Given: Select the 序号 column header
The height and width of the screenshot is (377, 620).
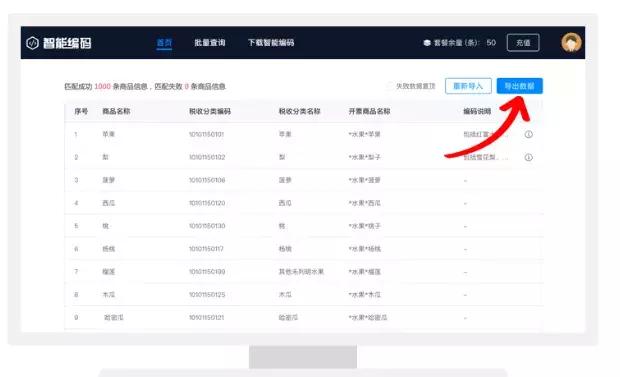Looking at the screenshot, I should click(x=81, y=111).
